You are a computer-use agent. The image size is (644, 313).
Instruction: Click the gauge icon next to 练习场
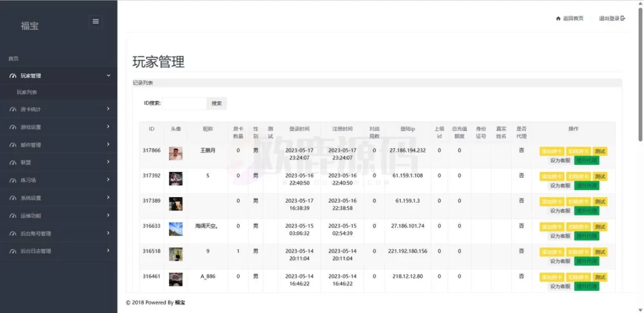coord(13,180)
